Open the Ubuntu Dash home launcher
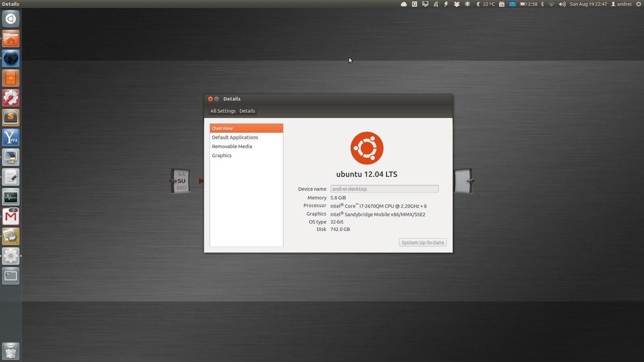Screen dimensions: 644x362 click(11, 19)
